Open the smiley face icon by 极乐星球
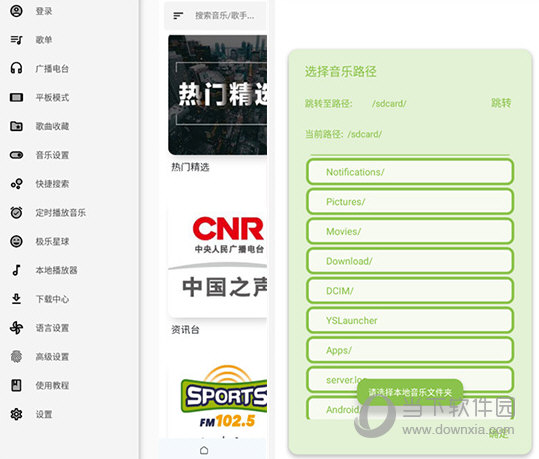 pos(16,241)
